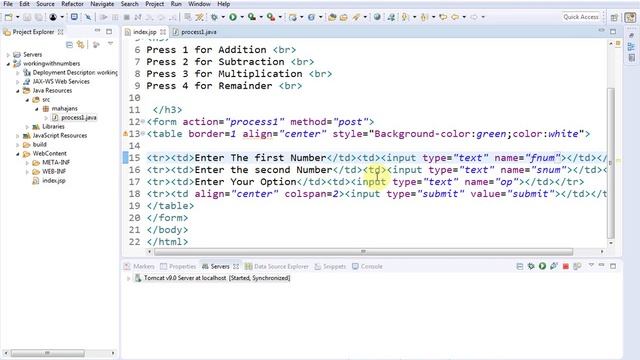Image resolution: width=640 pixels, height=360 pixels.
Task: Expand the Libraries tree node
Action: [27, 127]
